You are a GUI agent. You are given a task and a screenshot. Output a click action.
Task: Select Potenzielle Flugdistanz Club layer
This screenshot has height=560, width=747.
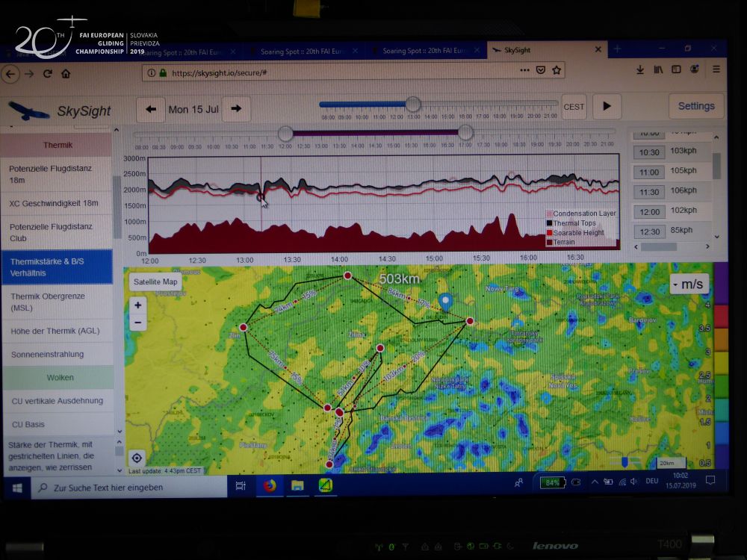point(57,232)
